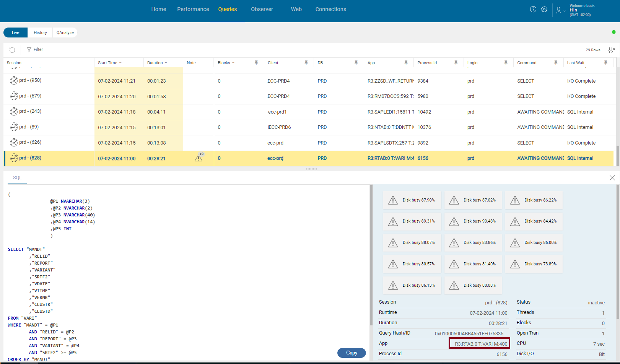The height and width of the screenshot is (364, 620).
Task: Switch to QAnalyze view
Action: (x=65, y=32)
